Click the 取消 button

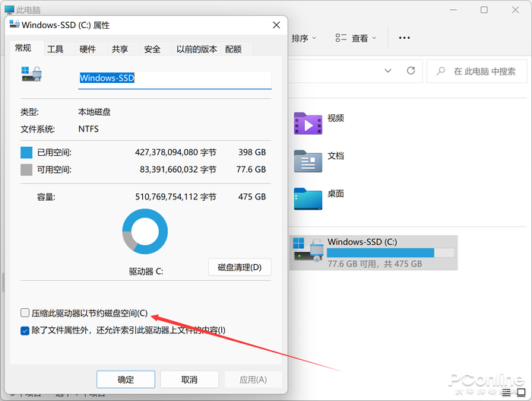pos(189,380)
